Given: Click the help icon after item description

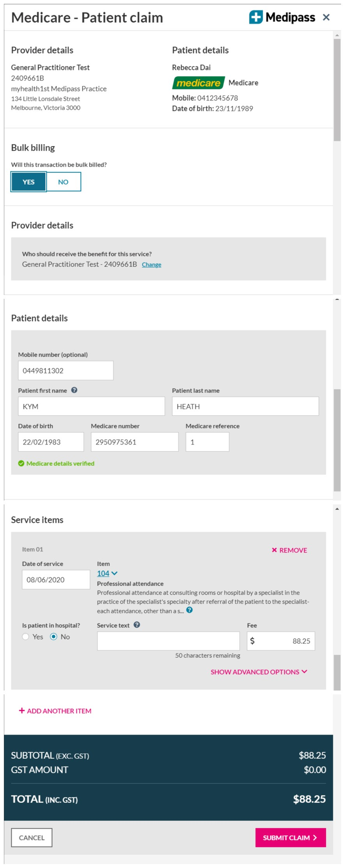Looking at the screenshot, I should (x=189, y=610).
